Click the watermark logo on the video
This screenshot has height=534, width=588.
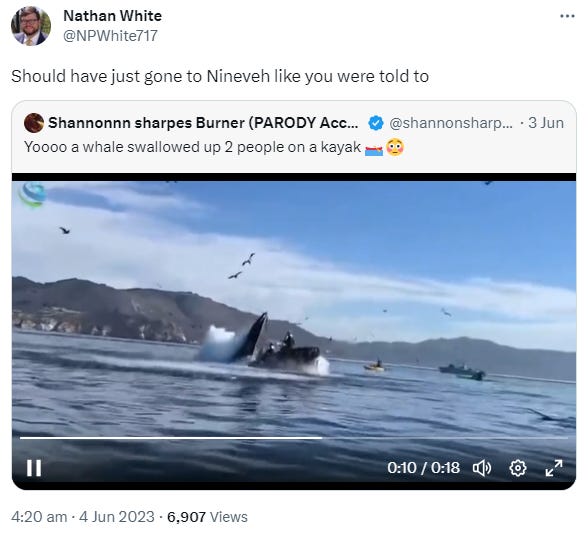pyautogui.click(x=32, y=195)
